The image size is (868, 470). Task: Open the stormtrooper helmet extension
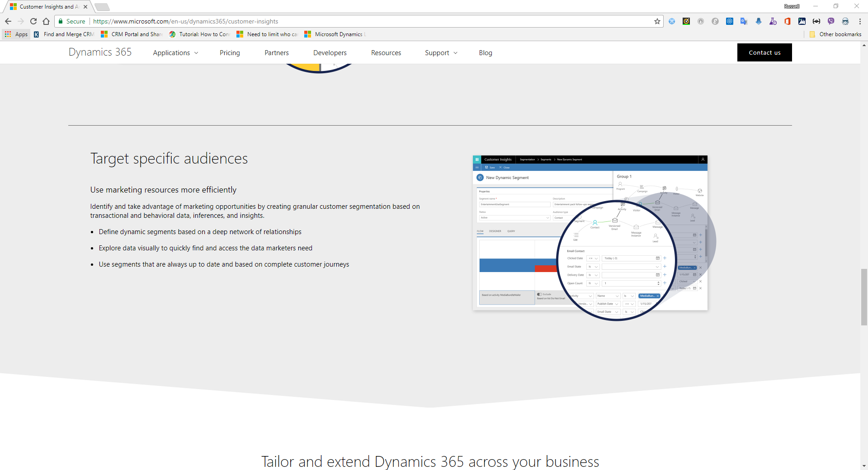(x=845, y=21)
